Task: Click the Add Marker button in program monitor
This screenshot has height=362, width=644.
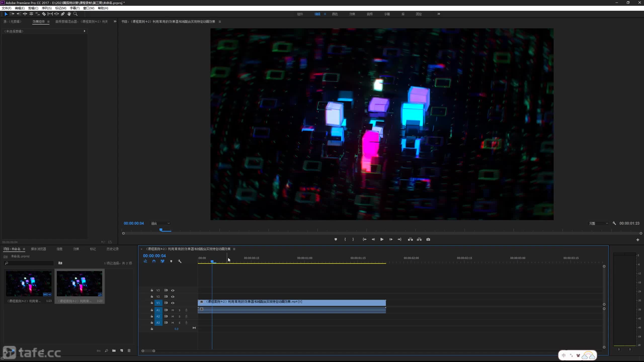Action: tap(336, 239)
